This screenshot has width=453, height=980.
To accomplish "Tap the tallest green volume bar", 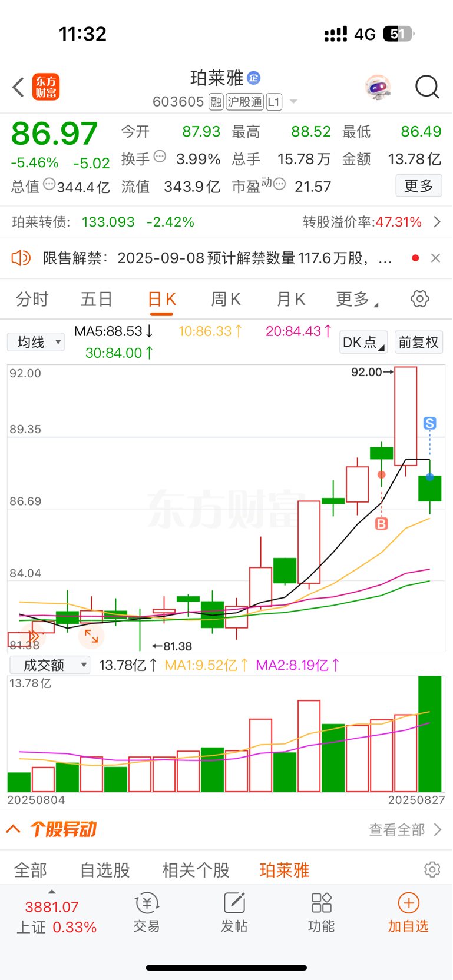I will click(430, 733).
